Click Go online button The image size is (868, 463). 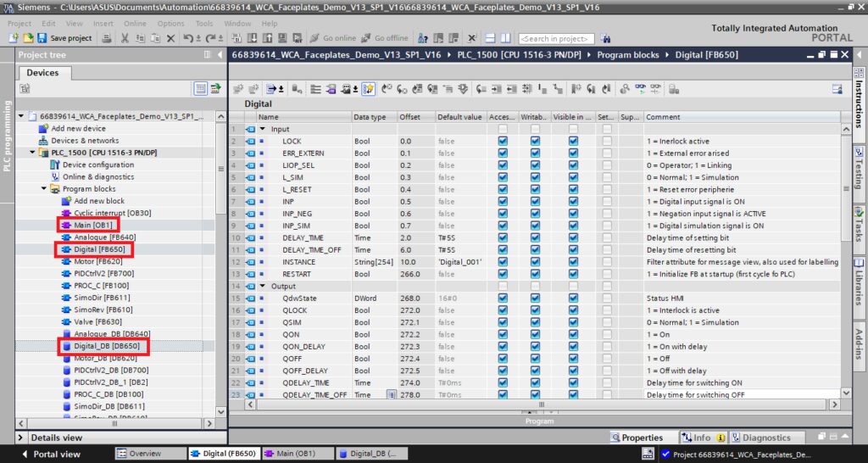pyautogui.click(x=332, y=38)
